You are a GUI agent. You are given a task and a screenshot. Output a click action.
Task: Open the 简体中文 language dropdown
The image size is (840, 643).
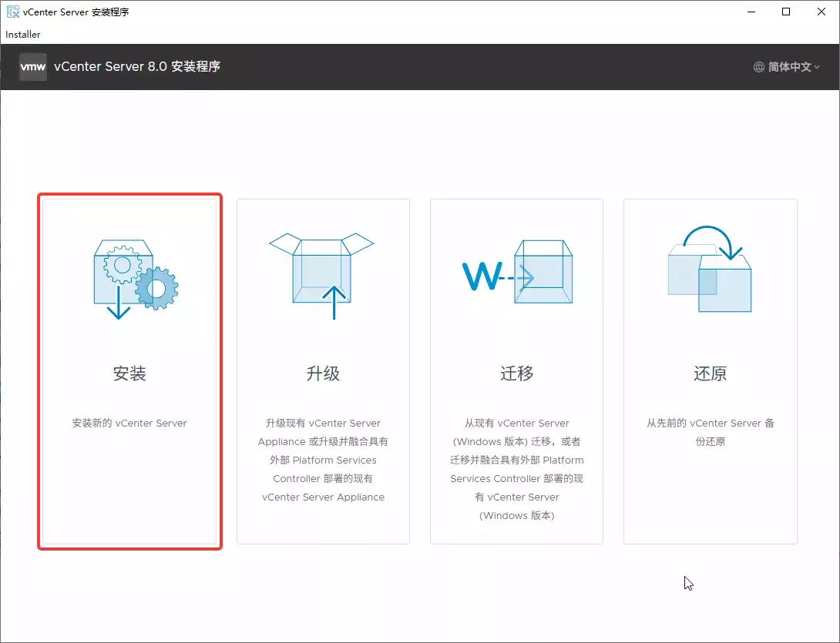786,67
